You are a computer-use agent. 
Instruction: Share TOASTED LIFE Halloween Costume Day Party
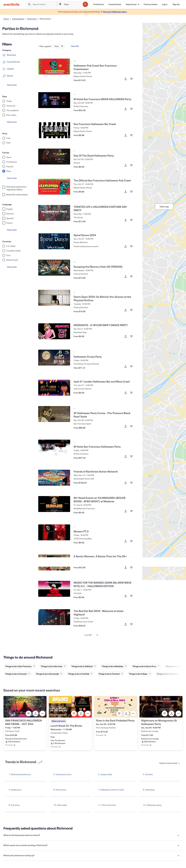pos(126,220)
